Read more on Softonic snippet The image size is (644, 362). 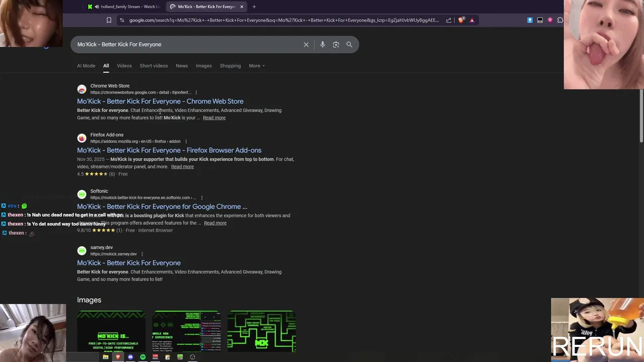click(x=215, y=223)
